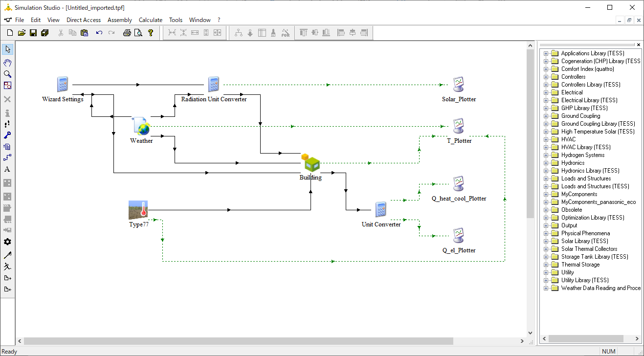This screenshot has width=644, height=356.
Task: Click the Wizard Settings calculator icon
Action: [62, 85]
